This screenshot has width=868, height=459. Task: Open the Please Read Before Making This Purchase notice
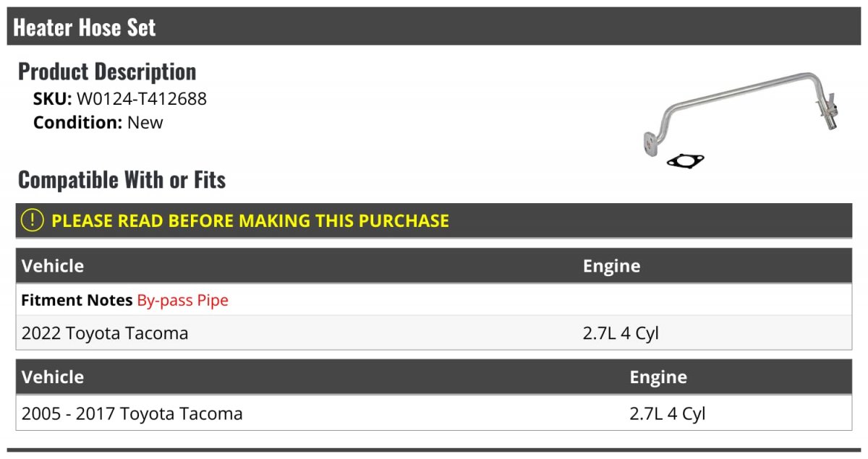(250, 220)
